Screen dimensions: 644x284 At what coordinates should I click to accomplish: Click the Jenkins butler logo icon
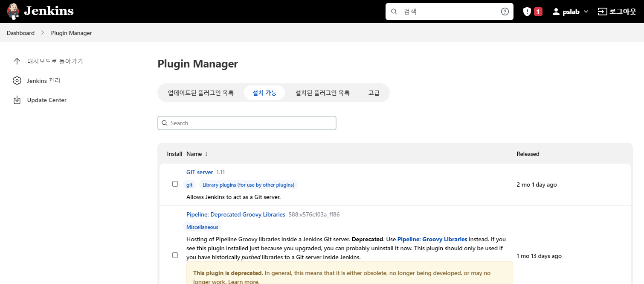13,11
